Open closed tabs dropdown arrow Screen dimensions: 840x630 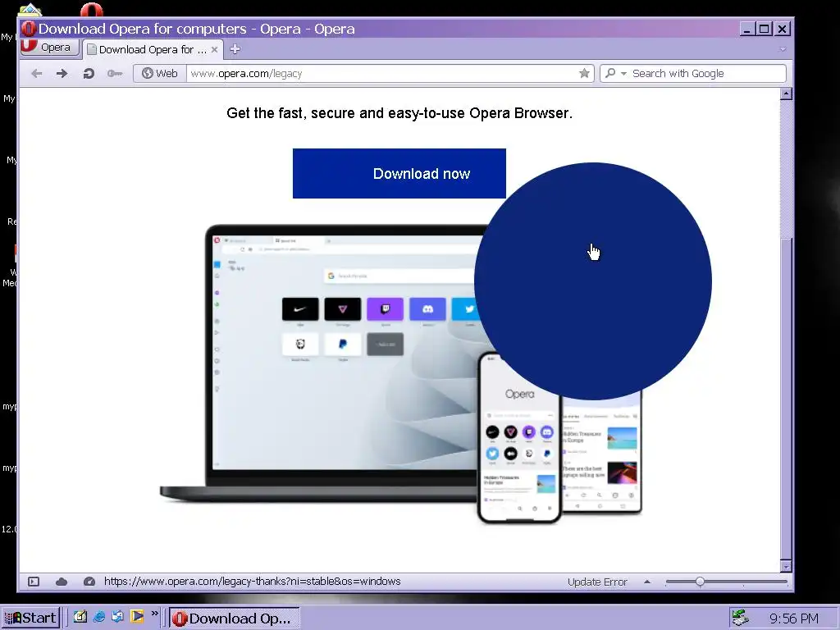tap(783, 49)
